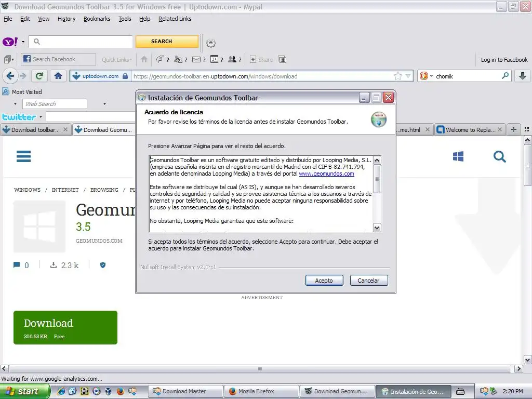Switch to Mozilla Firefox taskbar item

(x=262, y=392)
